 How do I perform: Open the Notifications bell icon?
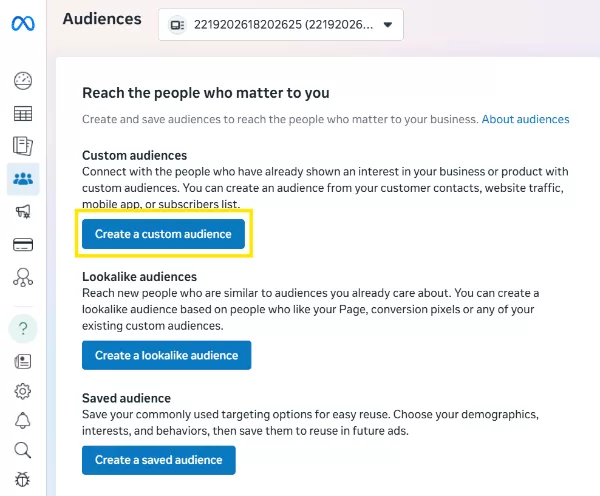(23, 421)
